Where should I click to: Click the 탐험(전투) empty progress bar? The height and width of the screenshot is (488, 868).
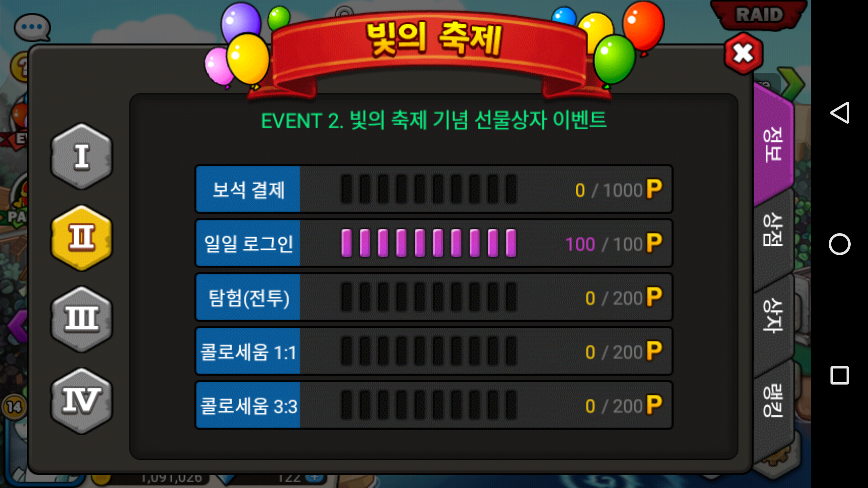pyautogui.click(x=429, y=297)
